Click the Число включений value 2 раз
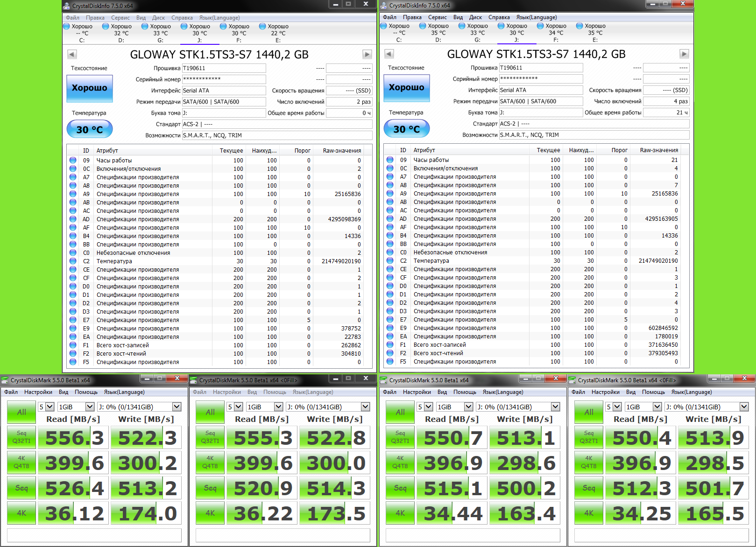This screenshot has height=547, width=756. pyautogui.click(x=349, y=102)
